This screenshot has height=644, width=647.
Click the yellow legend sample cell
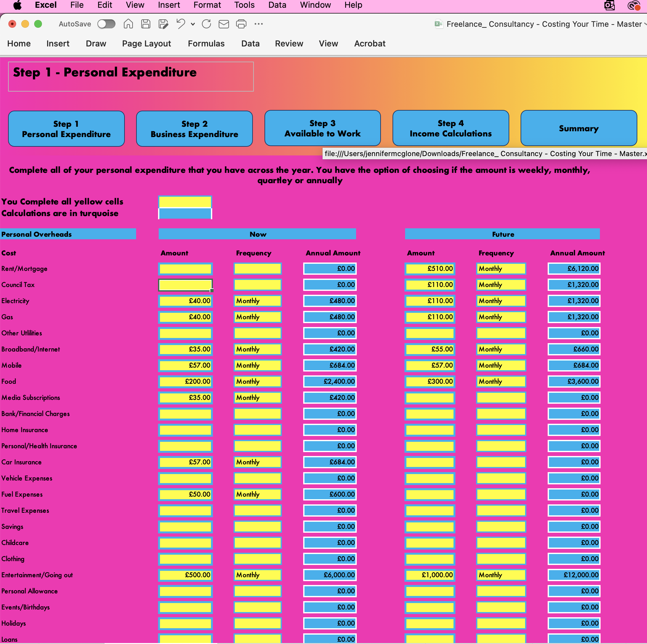tap(185, 202)
